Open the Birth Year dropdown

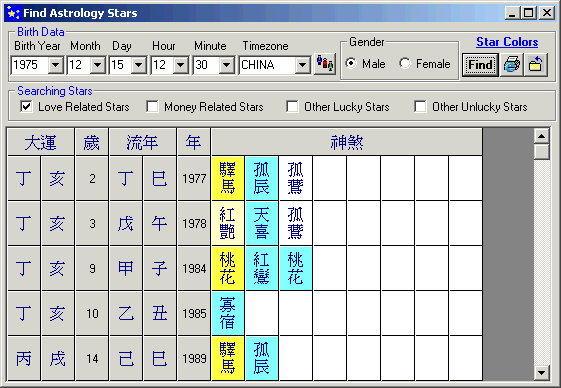[56, 65]
